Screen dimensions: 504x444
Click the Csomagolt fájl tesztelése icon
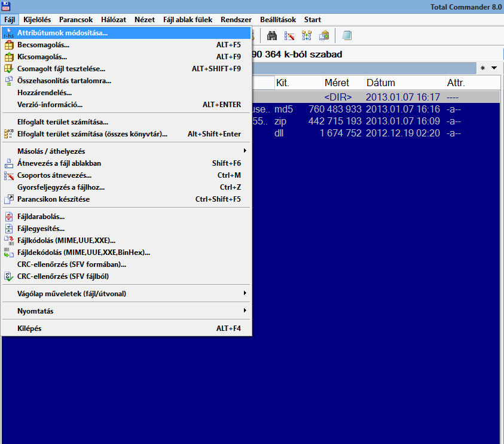coord(9,69)
